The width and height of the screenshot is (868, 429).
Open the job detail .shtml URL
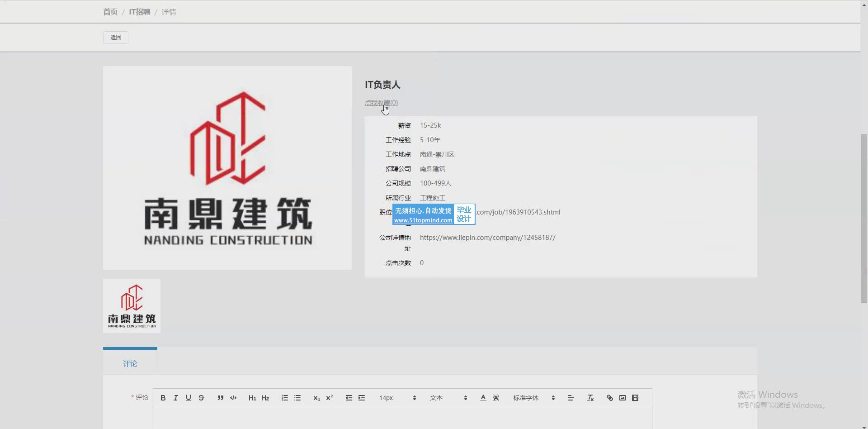coord(518,212)
